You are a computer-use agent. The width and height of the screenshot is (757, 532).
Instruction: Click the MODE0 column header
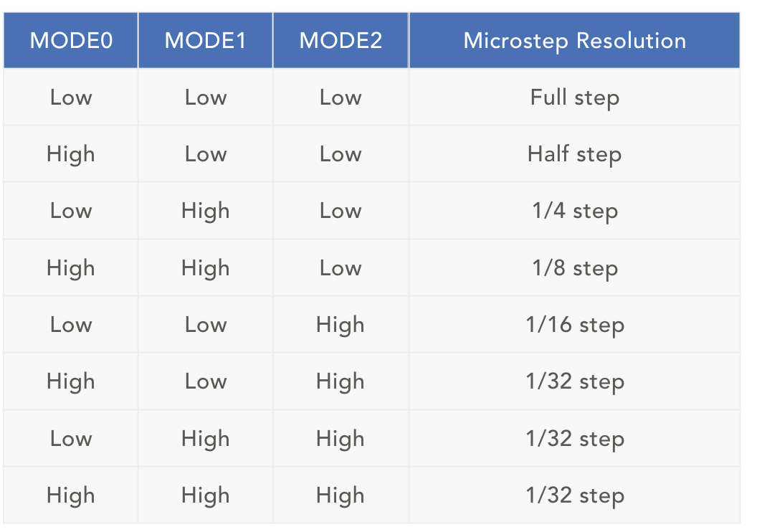(x=71, y=41)
